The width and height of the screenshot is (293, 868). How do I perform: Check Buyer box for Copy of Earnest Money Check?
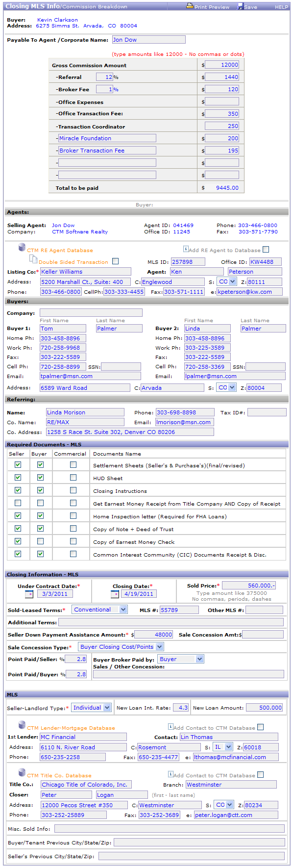click(x=40, y=541)
